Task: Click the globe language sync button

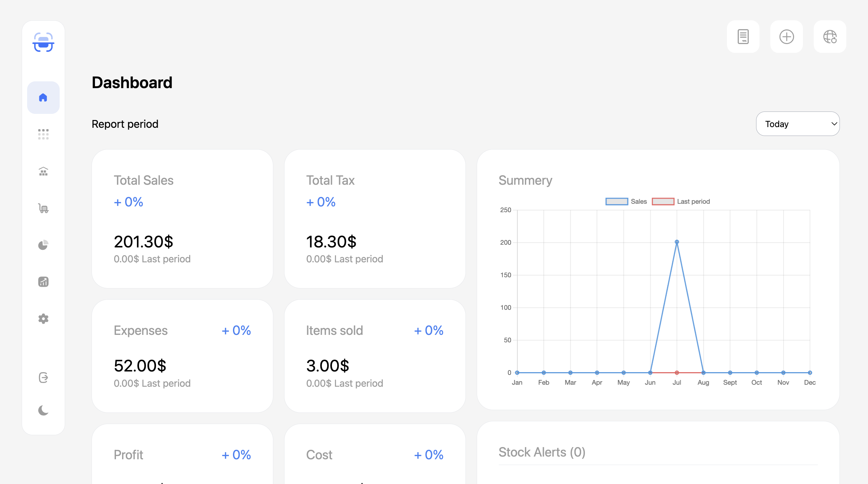Action: 830,37
